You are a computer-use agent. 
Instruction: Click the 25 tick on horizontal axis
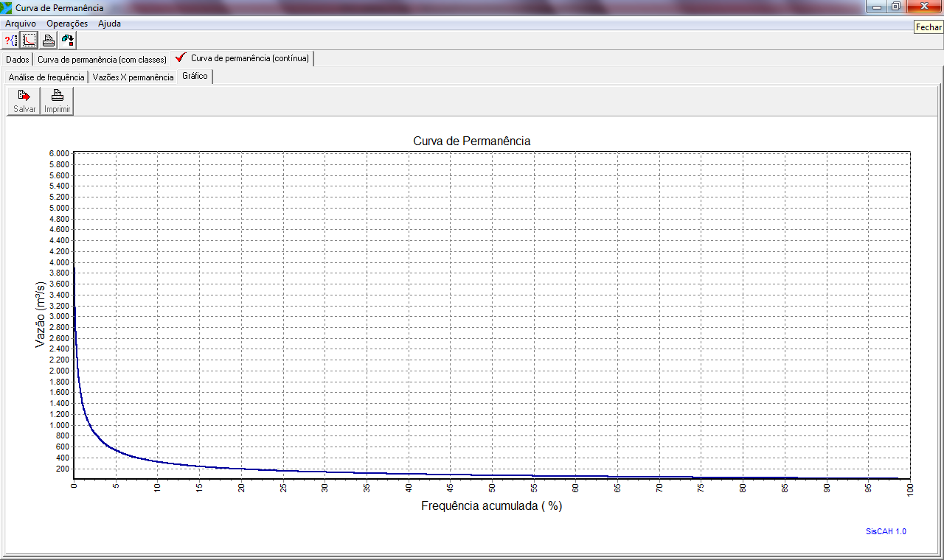[283, 487]
